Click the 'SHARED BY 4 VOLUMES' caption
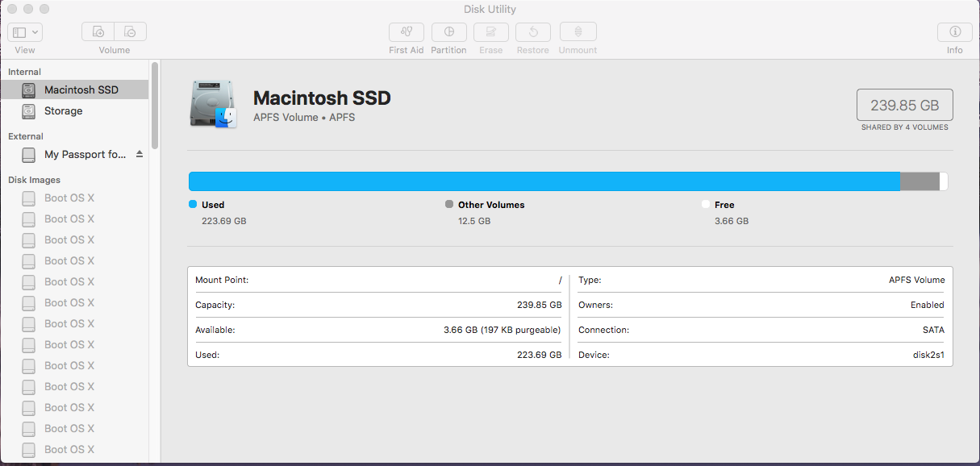Screen dimensions: 980x466 904,127
